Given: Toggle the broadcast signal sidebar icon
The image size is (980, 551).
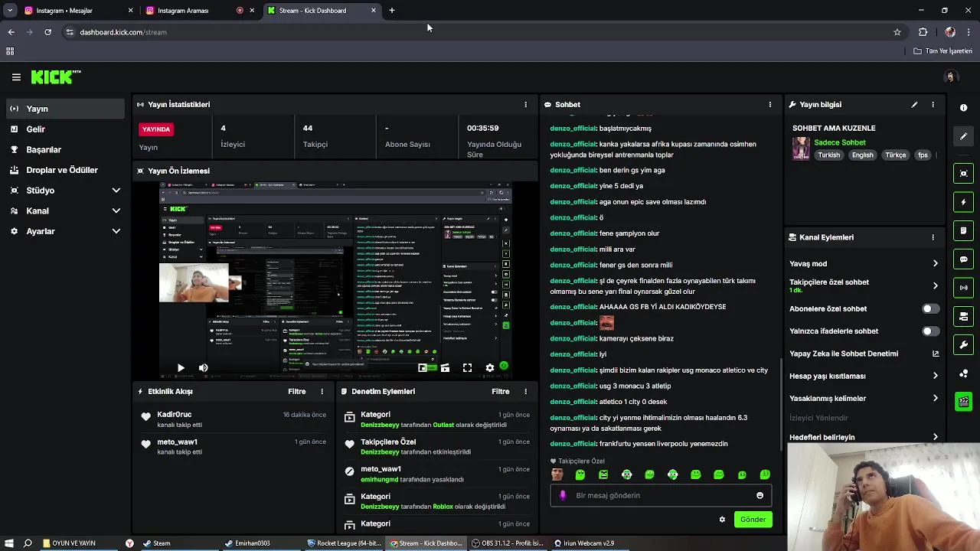Looking at the screenshot, I should click(964, 288).
